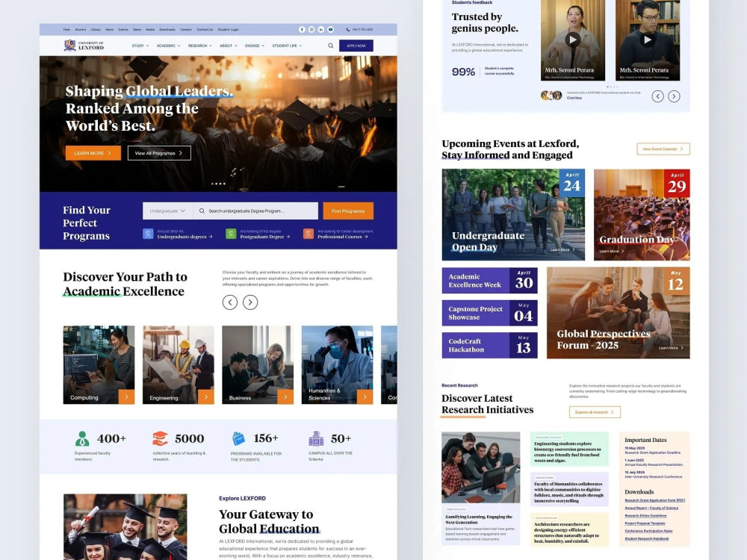Click the search degree program field
The height and width of the screenshot is (560, 747).
pyautogui.click(x=255, y=211)
